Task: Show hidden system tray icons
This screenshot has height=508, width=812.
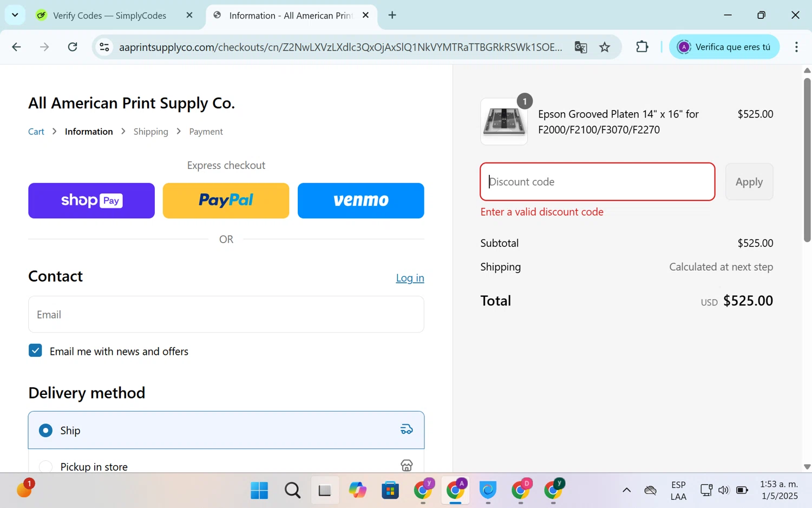Action: coord(626,491)
